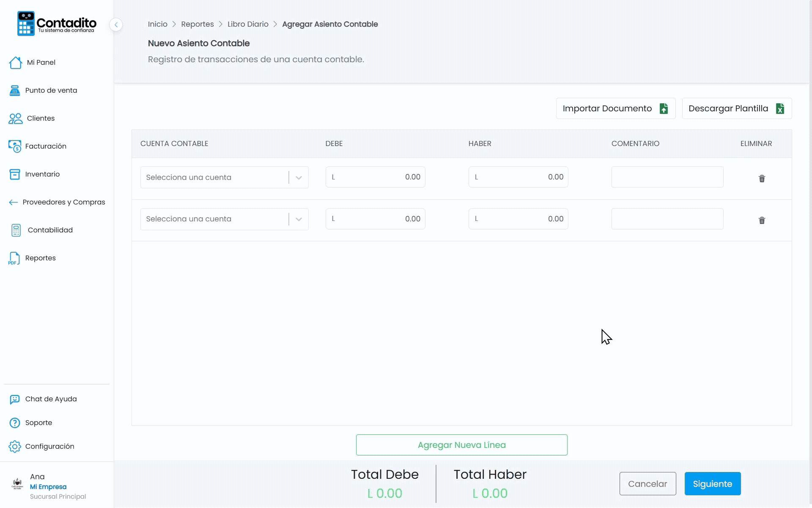Open the Chat de Ayuda icon
The height and width of the screenshot is (508, 812).
coord(15,399)
